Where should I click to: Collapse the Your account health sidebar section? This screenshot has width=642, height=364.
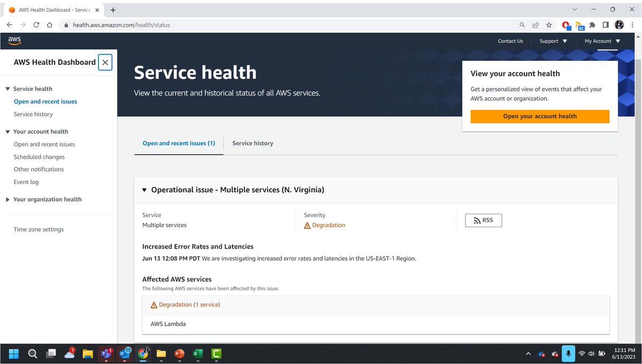pyautogui.click(x=8, y=131)
